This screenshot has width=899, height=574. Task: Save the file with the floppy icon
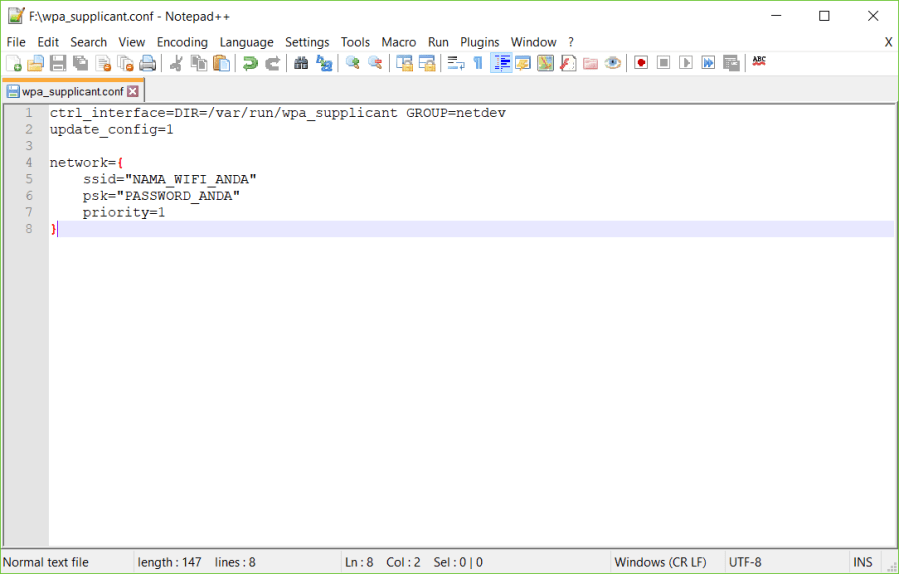click(x=58, y=63)
